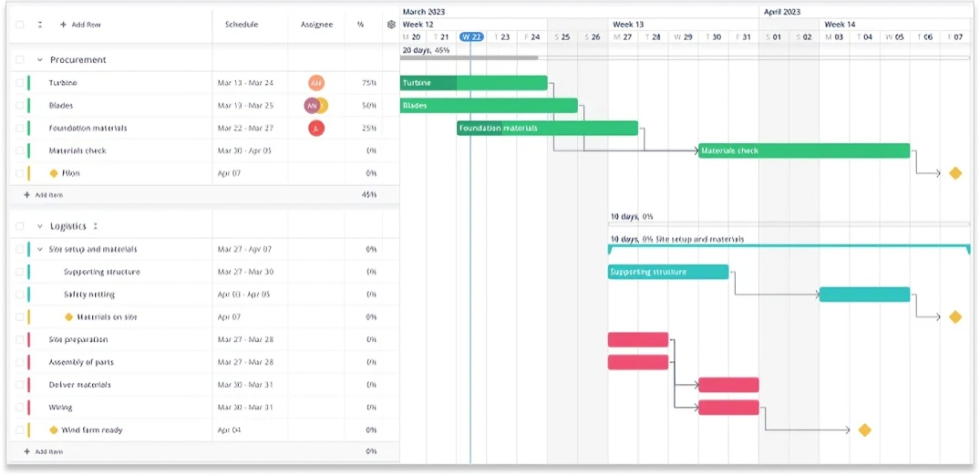Click 'Mar 22 - Mar 27' schedule cell
This screenshot has width=980, height=476.
point(245,129)
